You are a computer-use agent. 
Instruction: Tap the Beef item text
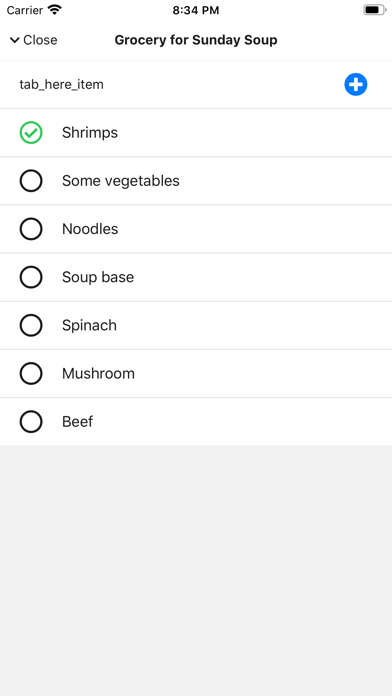[x=78, y=422]
